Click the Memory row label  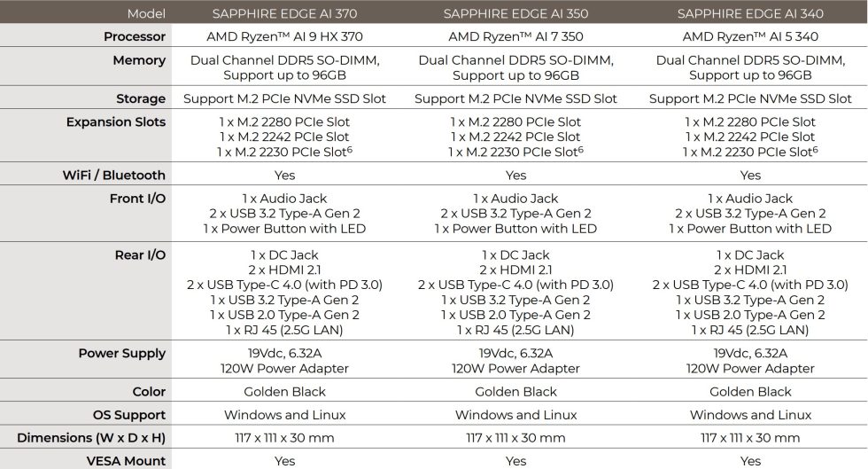tap(139, 60)
